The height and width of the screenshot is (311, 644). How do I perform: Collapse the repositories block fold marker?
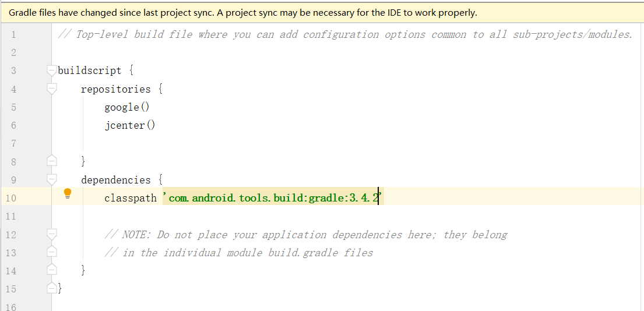click(x=51, y=89)
